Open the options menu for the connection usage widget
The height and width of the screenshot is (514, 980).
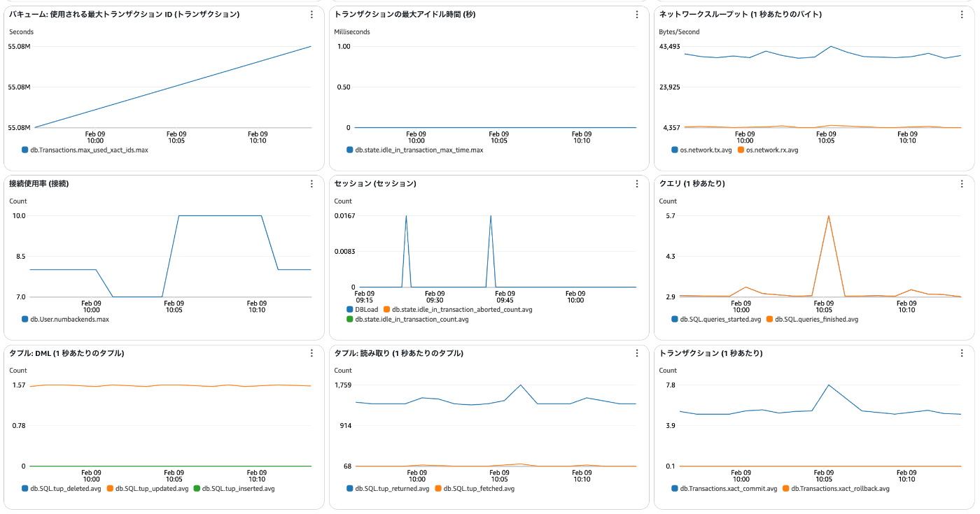311,184
